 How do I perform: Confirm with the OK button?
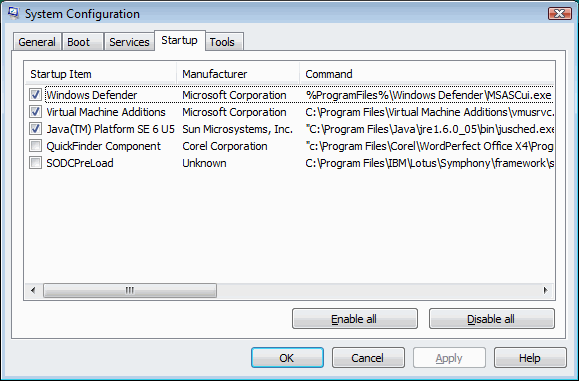point(287,357)
